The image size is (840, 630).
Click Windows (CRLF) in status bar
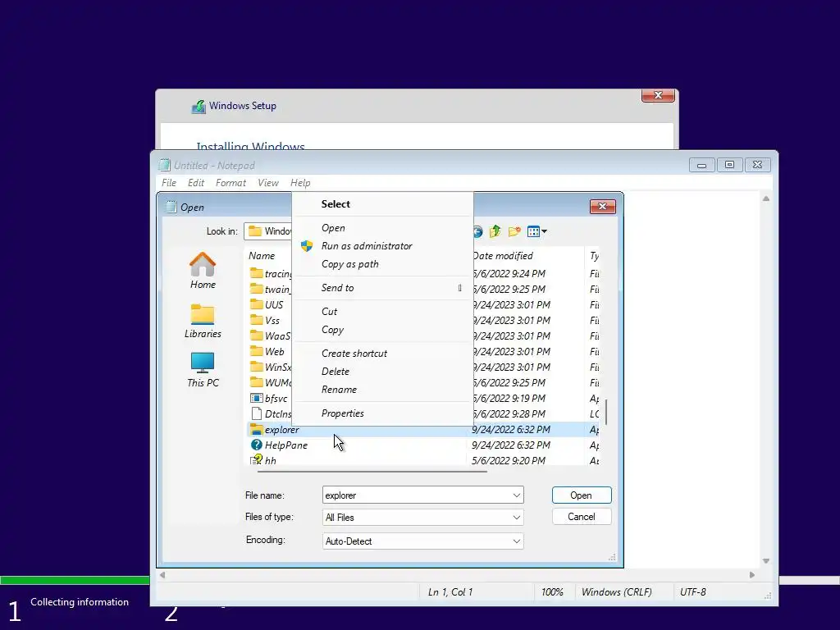(x=617, y=592)
